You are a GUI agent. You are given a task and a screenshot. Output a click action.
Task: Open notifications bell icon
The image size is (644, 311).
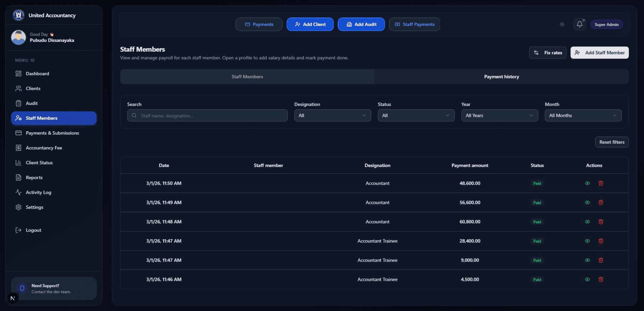(579, 24)
